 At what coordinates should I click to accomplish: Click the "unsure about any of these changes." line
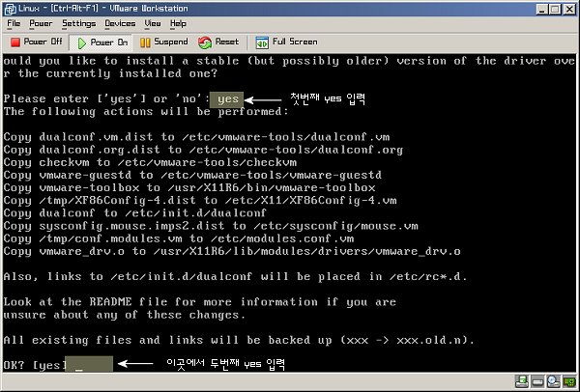pyautogui.click(x=125, y=315)
